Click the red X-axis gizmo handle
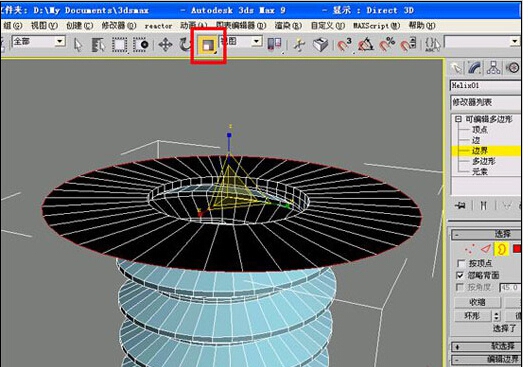 [x=200, y=213]
